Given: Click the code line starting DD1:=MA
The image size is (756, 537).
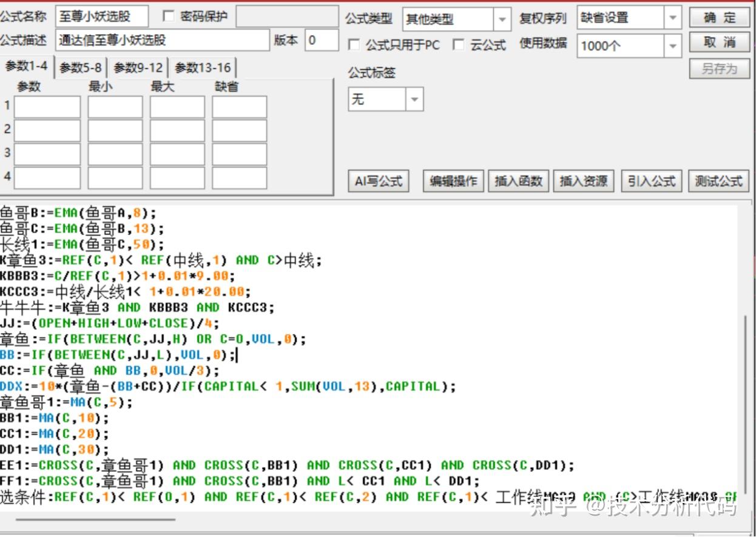Looking at the screenshot, I should pyautogui.click(x=55, y=450).
